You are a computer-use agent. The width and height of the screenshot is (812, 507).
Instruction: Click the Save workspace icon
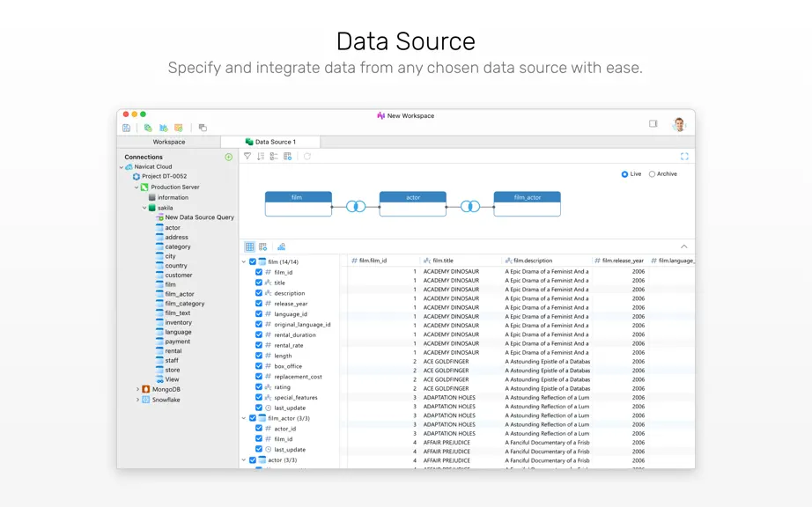pos(126,128)
